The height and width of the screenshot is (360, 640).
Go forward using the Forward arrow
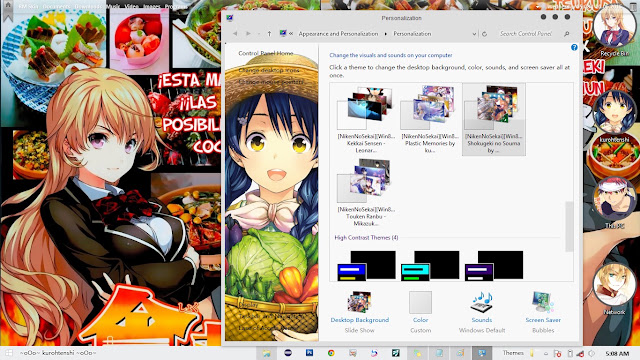click(x=248, y=34)
